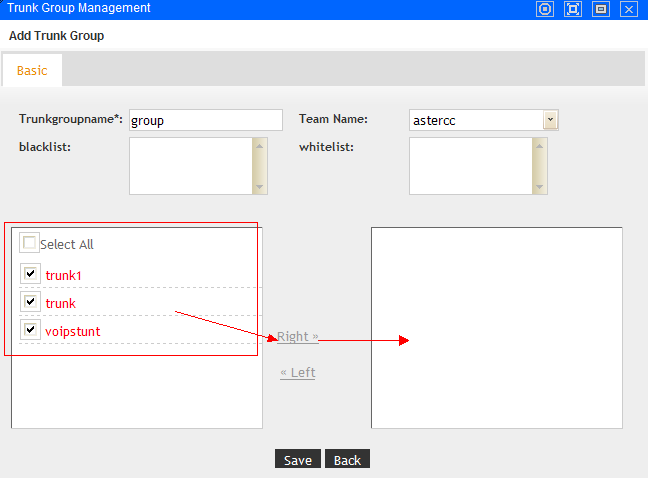Viewport: 648px width, 478px height.
Task: Toggle the checkbox next to trunk
Action: (30, 301)
